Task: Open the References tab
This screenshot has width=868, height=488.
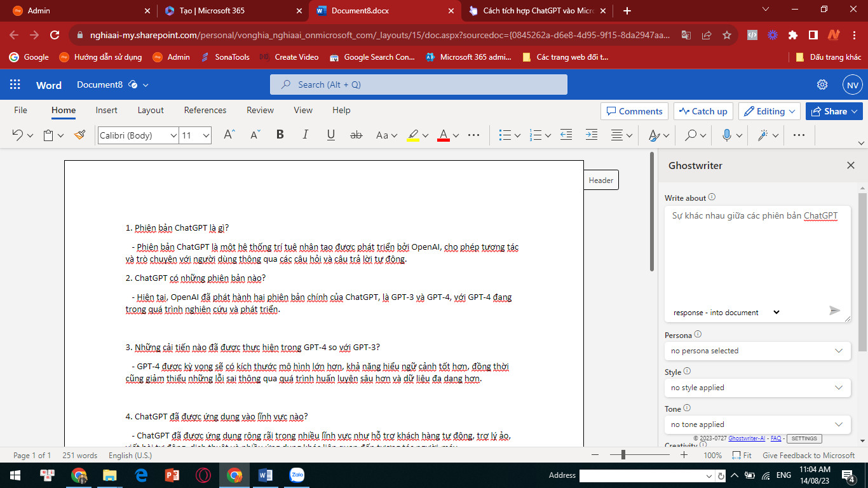Action: [x=205, y=110]
